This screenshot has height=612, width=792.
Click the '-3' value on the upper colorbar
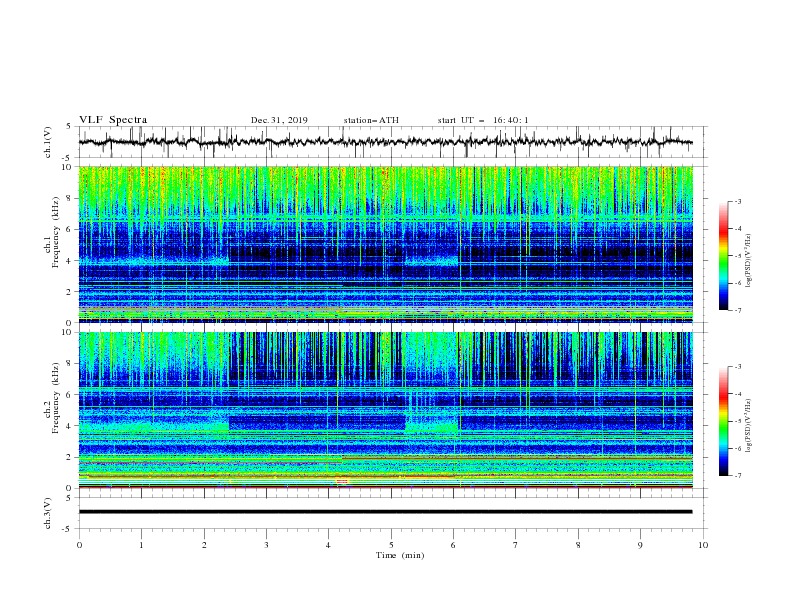click(x=737, y=201)
